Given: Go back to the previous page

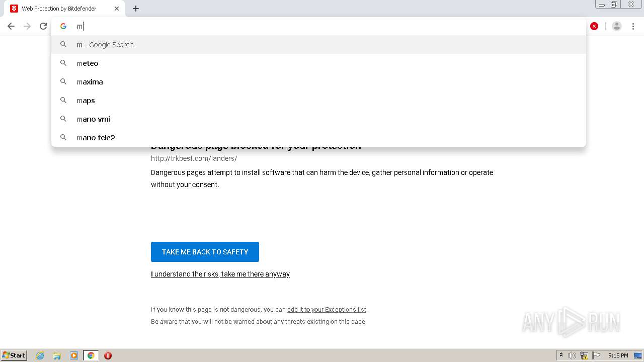Looking at the screenshot, I should (x=11, y=26).
